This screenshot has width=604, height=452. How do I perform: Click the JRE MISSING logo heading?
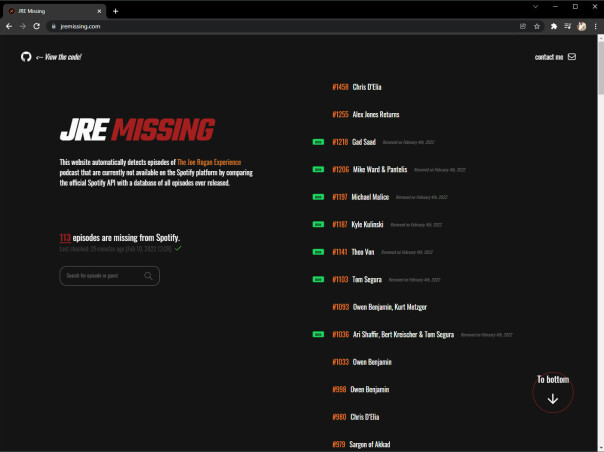(137, 129)
